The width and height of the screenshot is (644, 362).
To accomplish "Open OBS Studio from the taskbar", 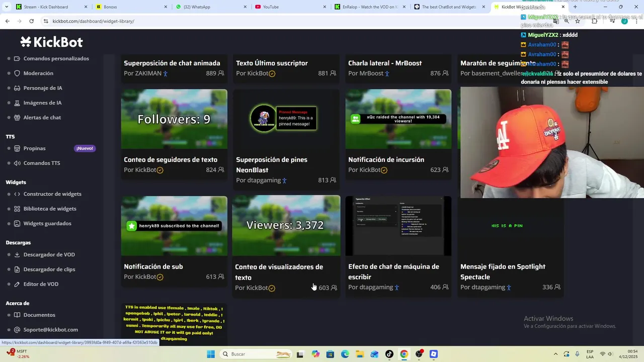I will pos(419,354).
